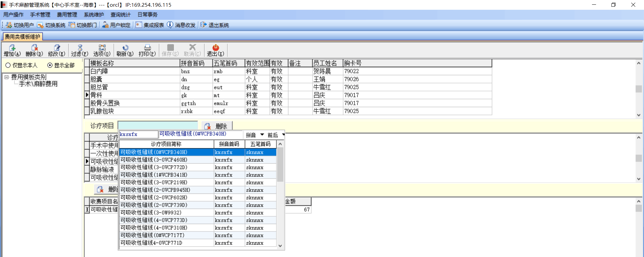Open the 选项(O) options icon
The height and width of the screenshot is (257, 644).
[x=102, y=48]
